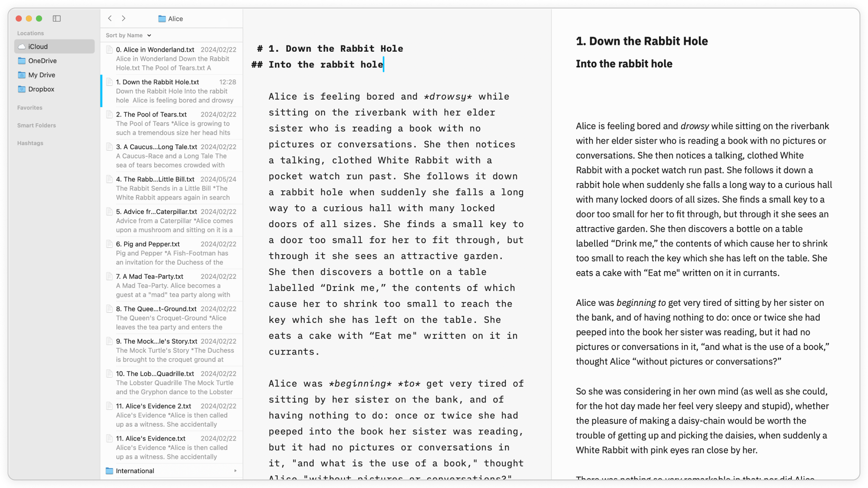
Task: Click the Hashtags expander in sidebar
Action: 30,142
